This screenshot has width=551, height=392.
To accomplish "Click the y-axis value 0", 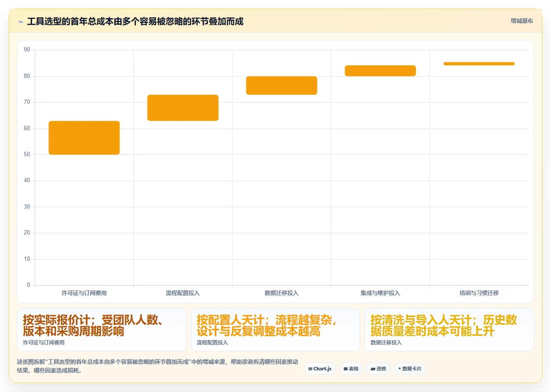I will [29, 285].
